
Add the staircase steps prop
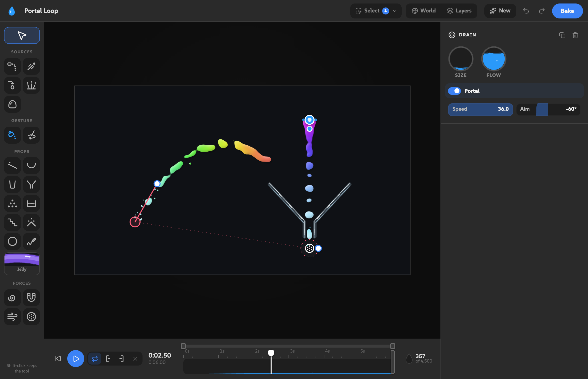coord(12,222)
